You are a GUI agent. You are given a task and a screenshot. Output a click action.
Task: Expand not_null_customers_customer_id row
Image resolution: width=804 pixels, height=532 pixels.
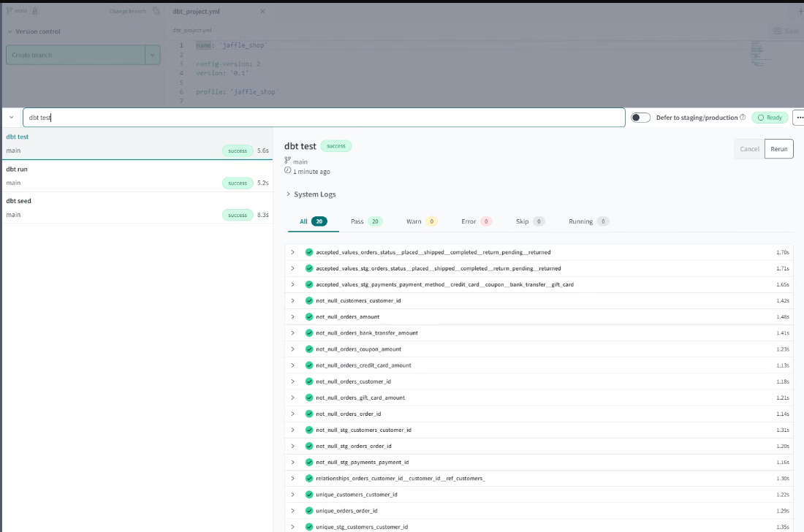coord(293,301)
